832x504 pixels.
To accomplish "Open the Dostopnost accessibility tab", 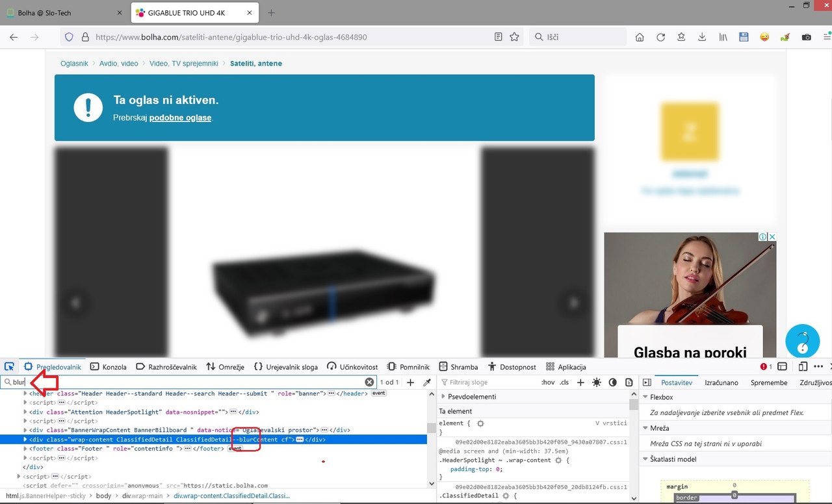I will coord(512,367).
